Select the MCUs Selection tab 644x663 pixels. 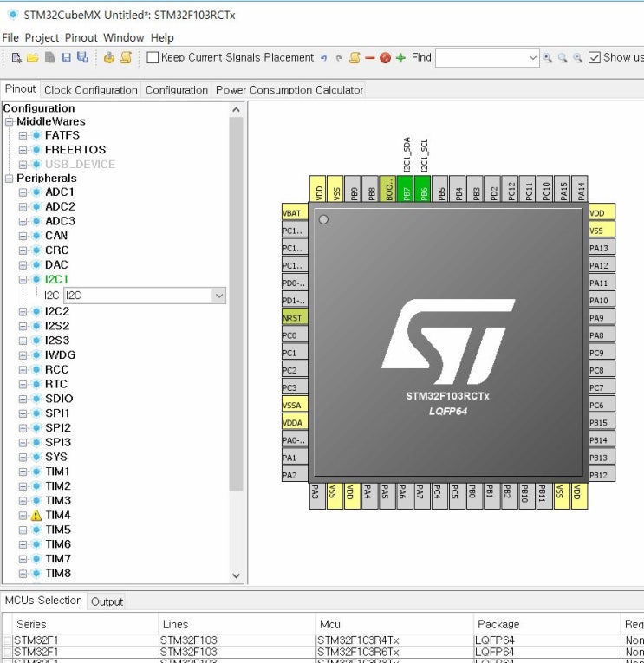pos(43,601)
